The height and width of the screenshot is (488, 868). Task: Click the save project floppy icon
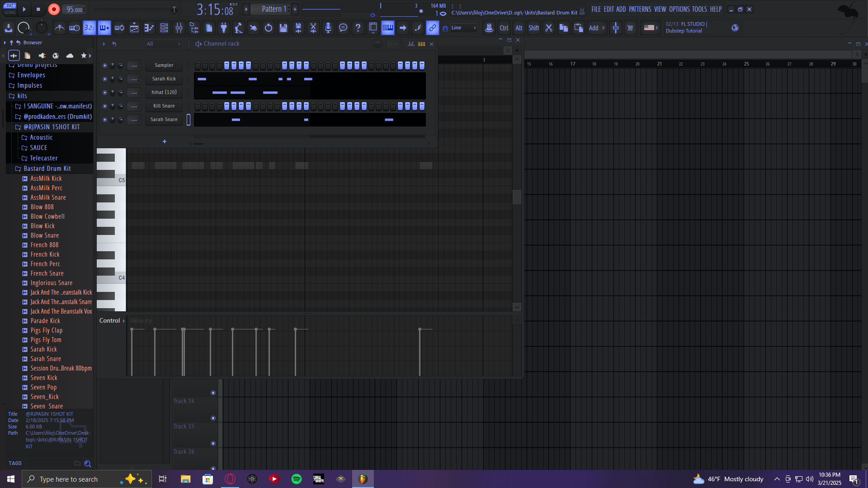[x=283, y=28]
